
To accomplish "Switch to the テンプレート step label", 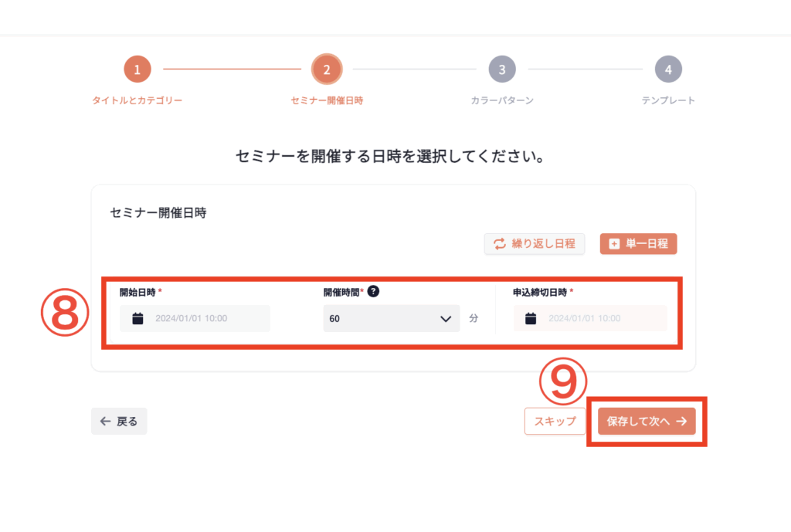I will [668, 100].
